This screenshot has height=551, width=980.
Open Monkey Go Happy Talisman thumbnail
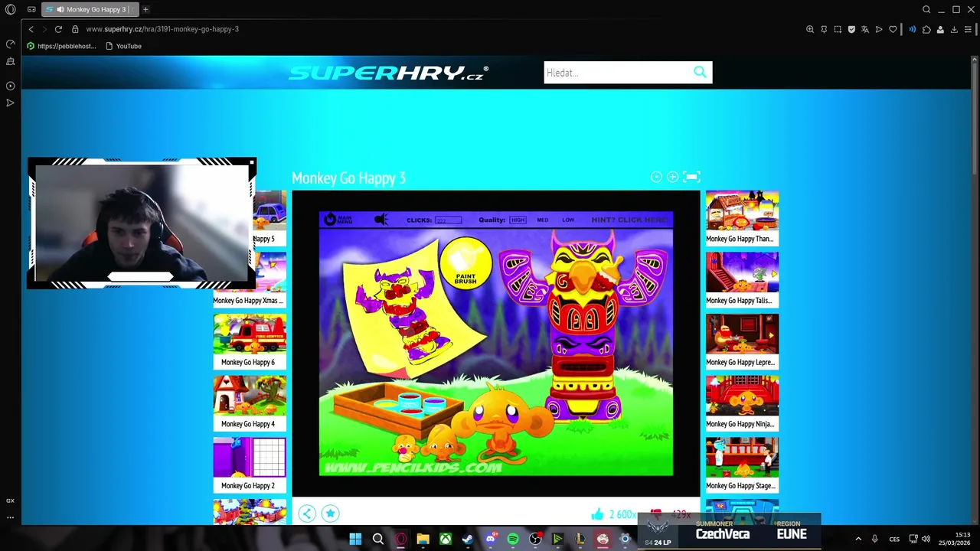tap(742, 279)
